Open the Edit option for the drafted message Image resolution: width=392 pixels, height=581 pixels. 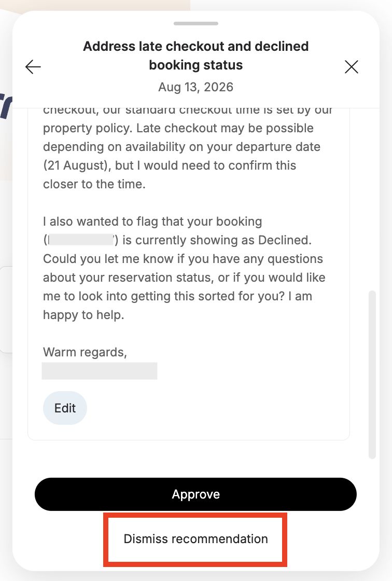65,408
